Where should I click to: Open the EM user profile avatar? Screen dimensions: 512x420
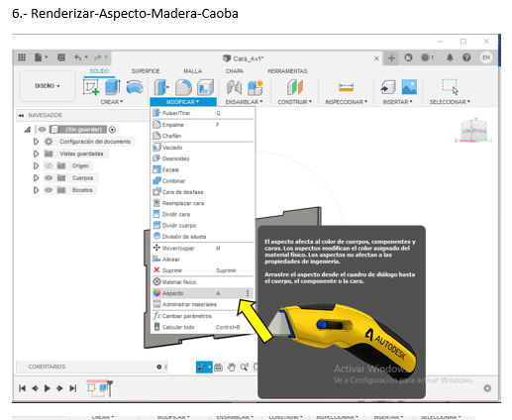tap(486, 57)
